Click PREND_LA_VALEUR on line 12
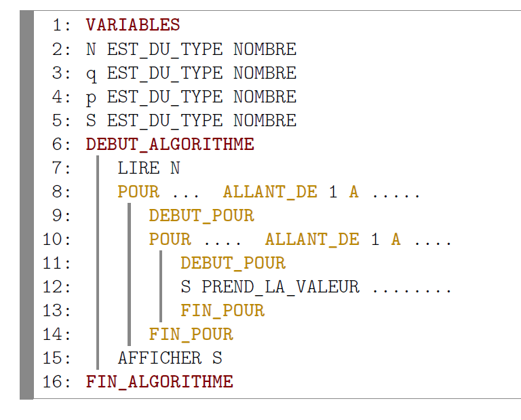 (x=280, y=287)
